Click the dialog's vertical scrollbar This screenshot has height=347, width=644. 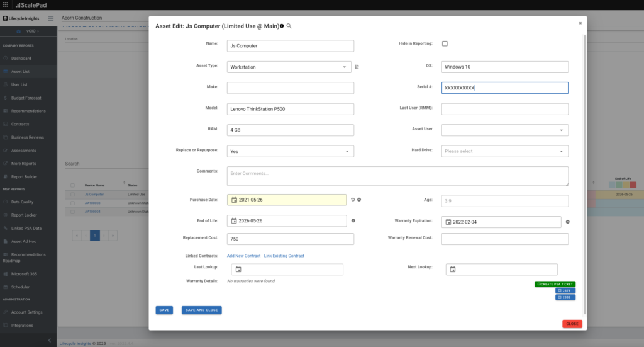click(x=584, y=174)
